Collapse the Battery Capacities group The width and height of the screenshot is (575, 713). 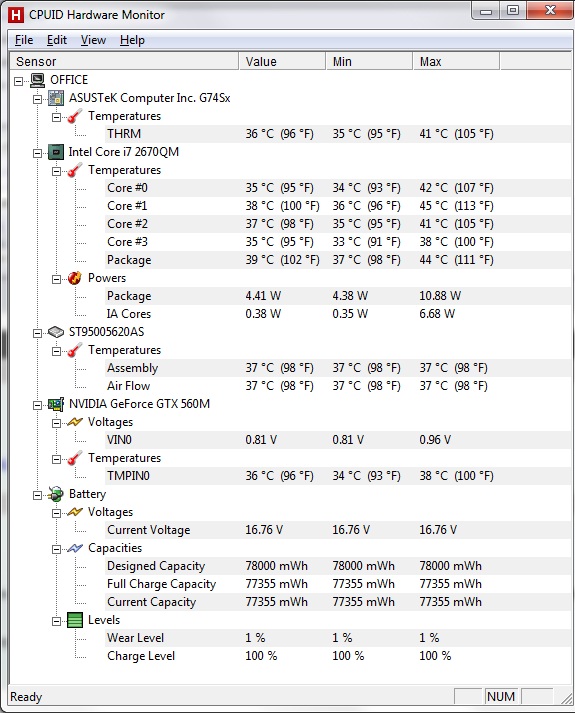point(56,549)
